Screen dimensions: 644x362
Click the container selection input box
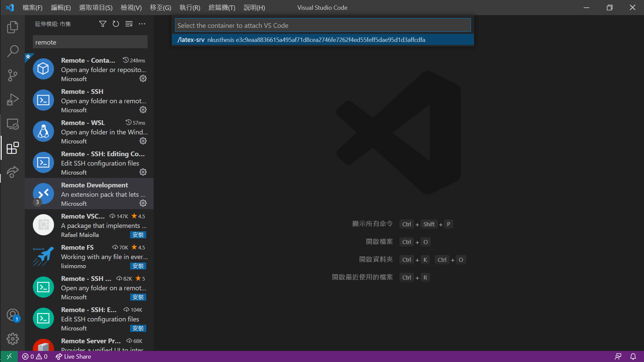323,25
